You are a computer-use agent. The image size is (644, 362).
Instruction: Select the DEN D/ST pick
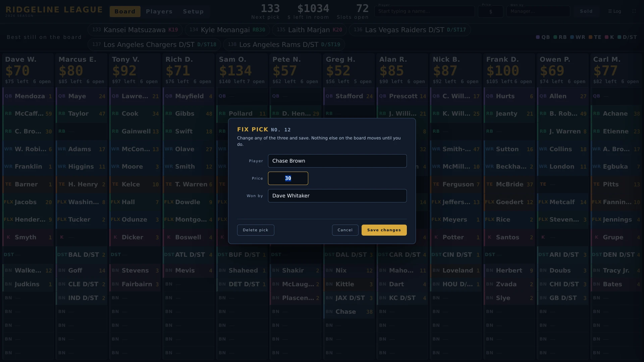pyautogui.click(x=616, y=255)
